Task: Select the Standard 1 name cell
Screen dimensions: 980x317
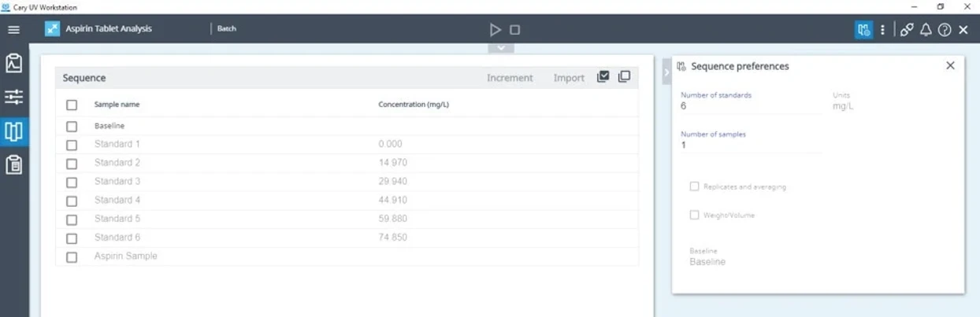Action: 117,144
